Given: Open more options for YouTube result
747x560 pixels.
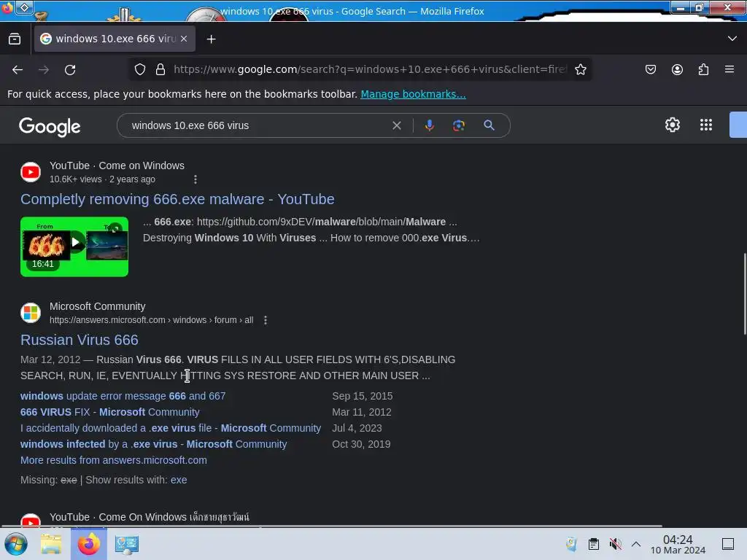Looking at the screenshot, I should pyautogui.click(x=196, y=179).
